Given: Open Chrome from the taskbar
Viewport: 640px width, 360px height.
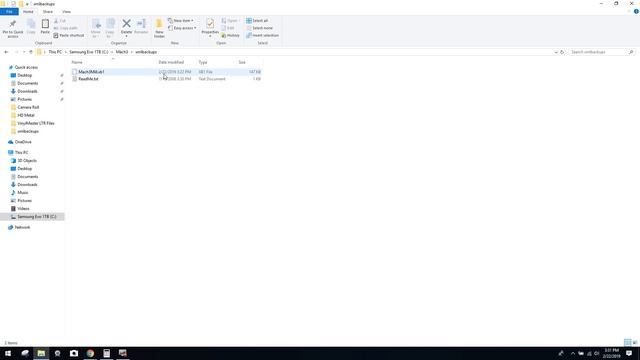Looking at the screenshot, I should click(90, 353).
